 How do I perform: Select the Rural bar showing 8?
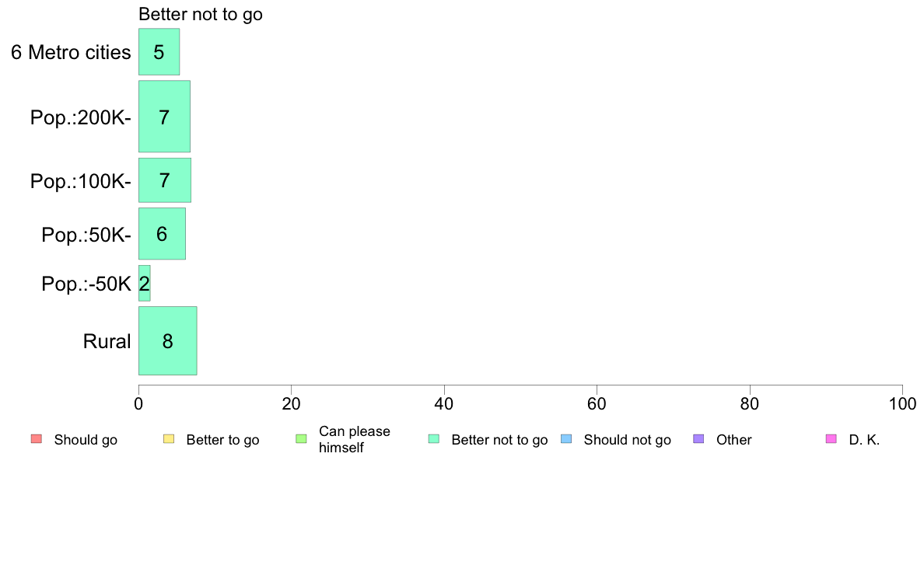167,340
